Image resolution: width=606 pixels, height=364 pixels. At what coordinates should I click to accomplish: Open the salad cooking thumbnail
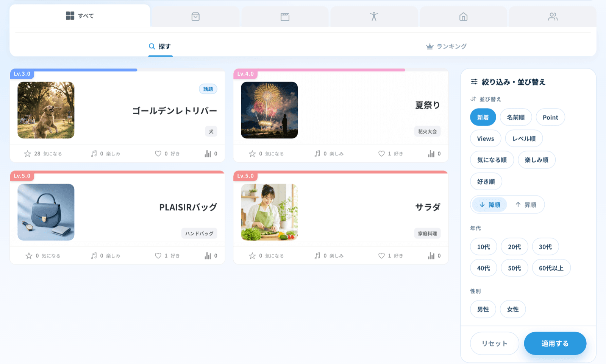pos(269,212)
